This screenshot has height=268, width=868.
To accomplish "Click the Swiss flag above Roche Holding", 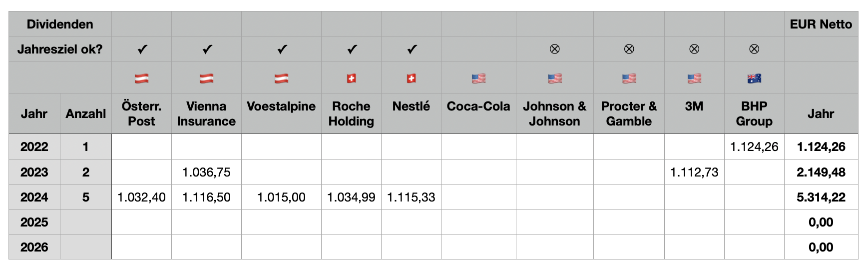I will point(351,78).
